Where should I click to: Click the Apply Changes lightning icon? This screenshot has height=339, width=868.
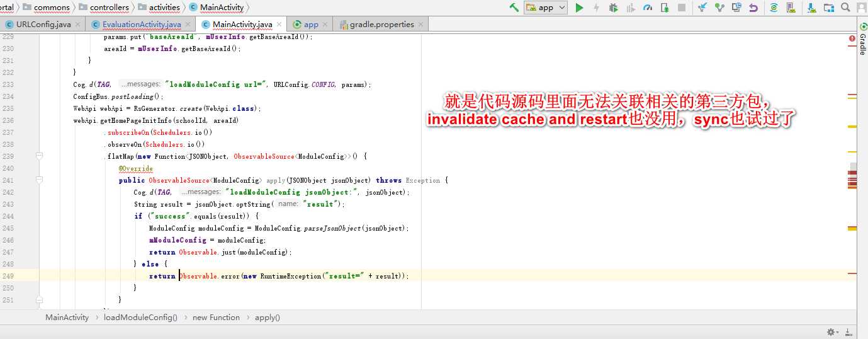click(596, 8)
